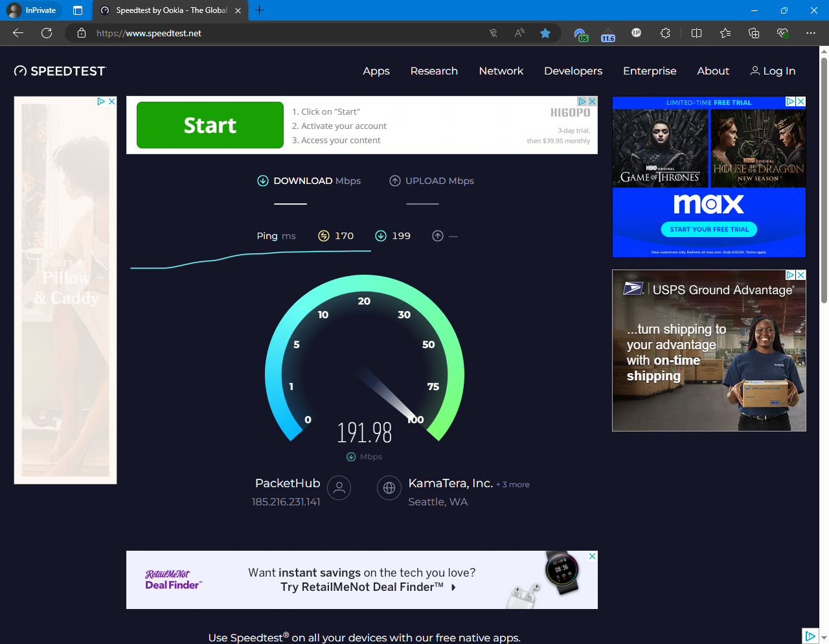Click the address bar URL field

[285, 33]
